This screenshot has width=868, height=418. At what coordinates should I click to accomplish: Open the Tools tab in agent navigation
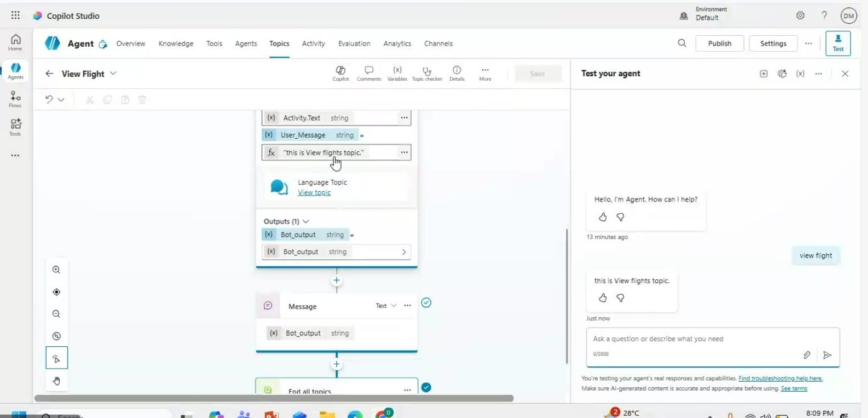tap(215, 43)
